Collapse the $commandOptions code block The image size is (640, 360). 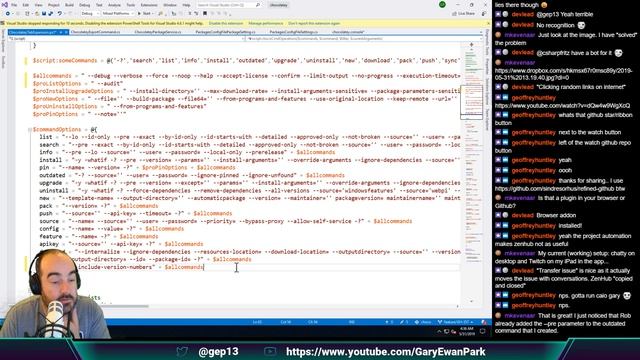click(29, 129)
